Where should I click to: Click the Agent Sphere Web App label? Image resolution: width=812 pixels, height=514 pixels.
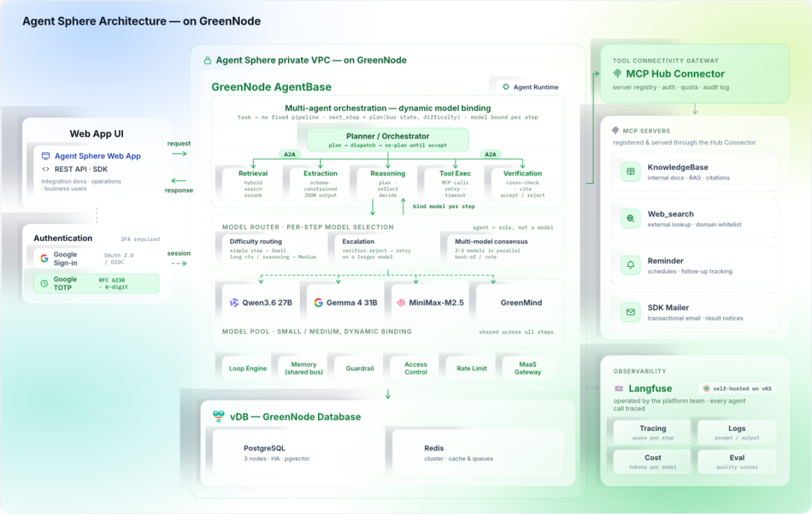[98, 156]
